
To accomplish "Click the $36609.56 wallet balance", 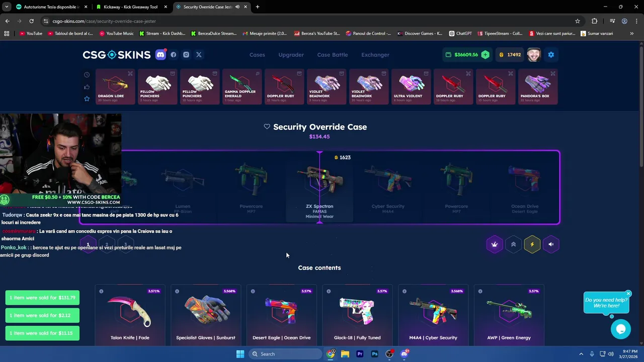I will [466, 55].
